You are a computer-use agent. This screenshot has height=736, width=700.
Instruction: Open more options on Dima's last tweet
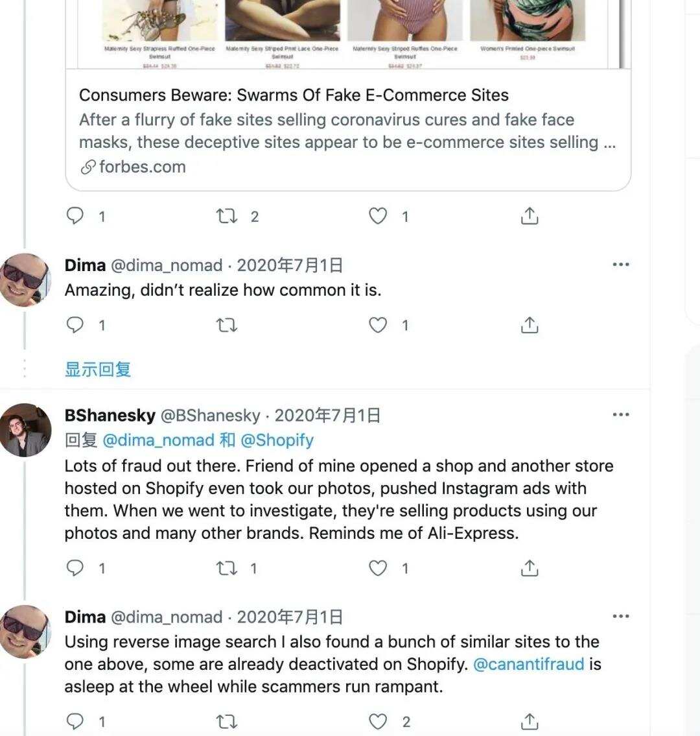[x=621, y=617]
